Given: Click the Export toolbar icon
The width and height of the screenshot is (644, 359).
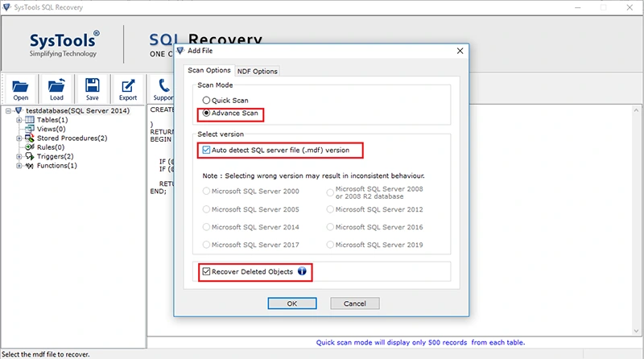Looking at the screenshot, I should click(128, 86).
